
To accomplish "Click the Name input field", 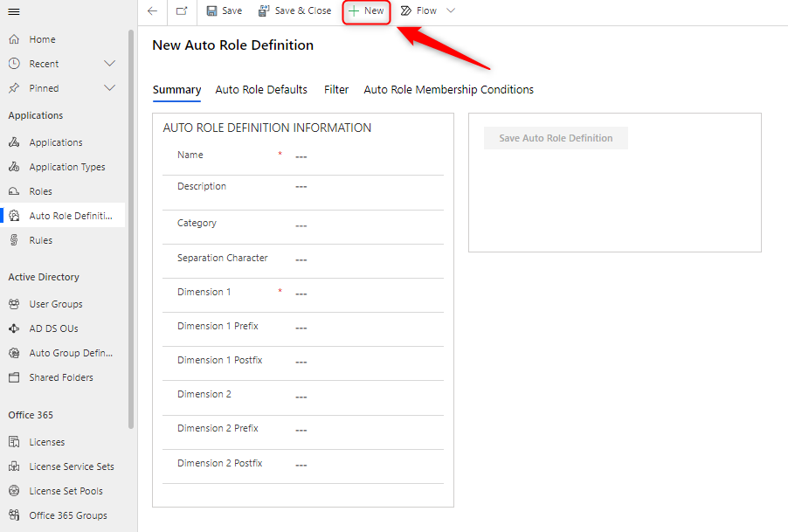I will click(367, 156).
